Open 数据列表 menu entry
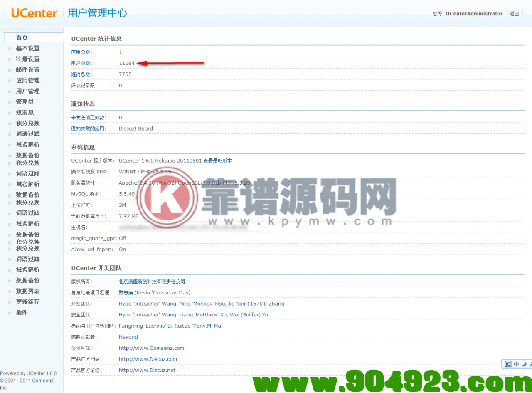The height and width of the screenshot is (393, 532). (28, 291)
